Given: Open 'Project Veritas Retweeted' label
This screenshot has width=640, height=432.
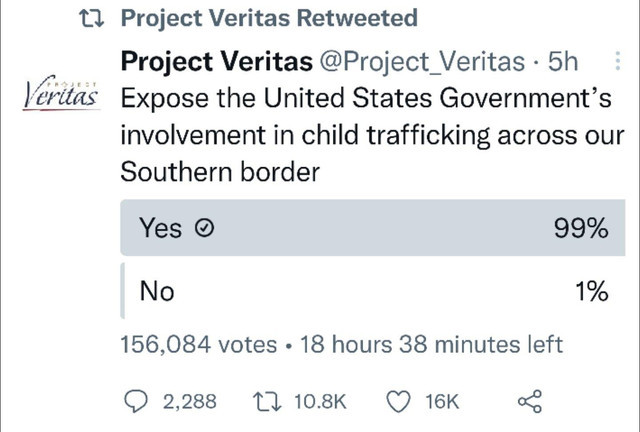Looking at the screenshot, I should (x=269, y=18).
